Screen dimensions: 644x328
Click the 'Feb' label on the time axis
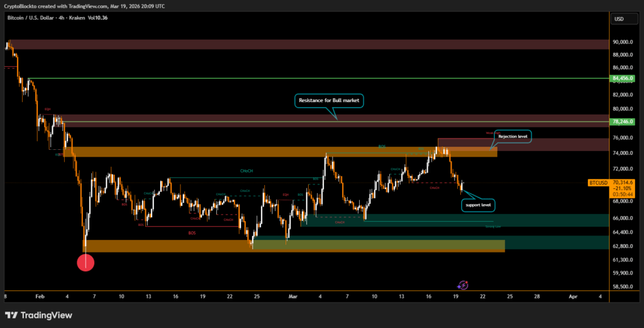[40, 295]
